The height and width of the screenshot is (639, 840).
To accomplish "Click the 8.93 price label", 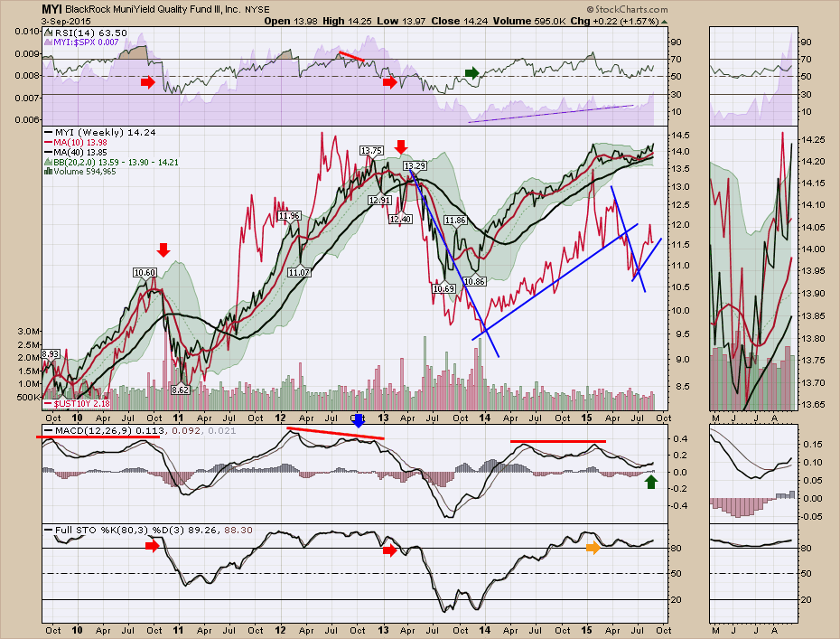I will 51,353.
